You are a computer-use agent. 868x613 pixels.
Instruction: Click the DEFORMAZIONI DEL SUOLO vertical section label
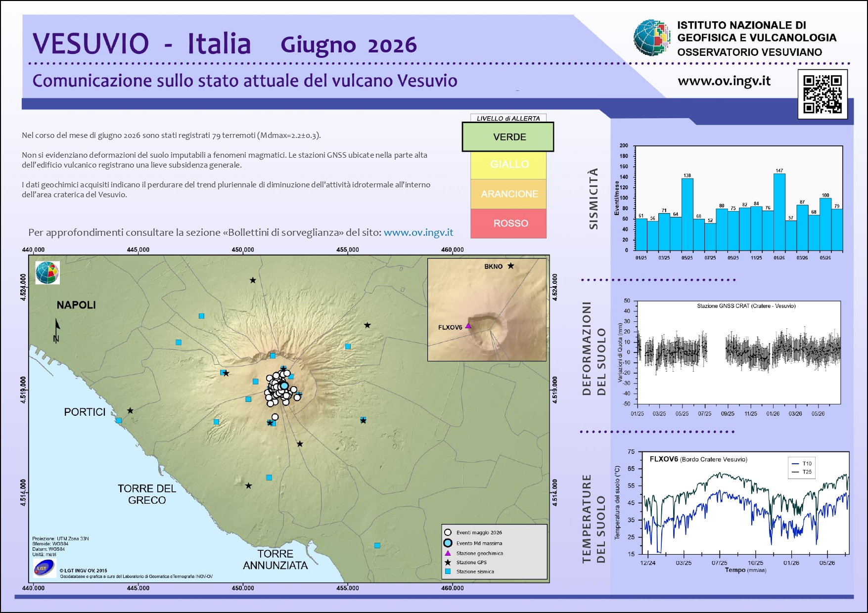(594, 349)
